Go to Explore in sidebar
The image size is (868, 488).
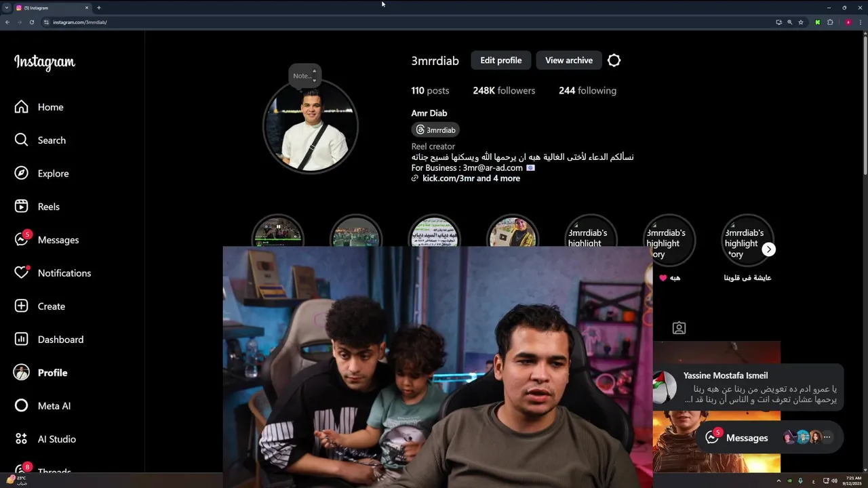[x=42, y=174]
